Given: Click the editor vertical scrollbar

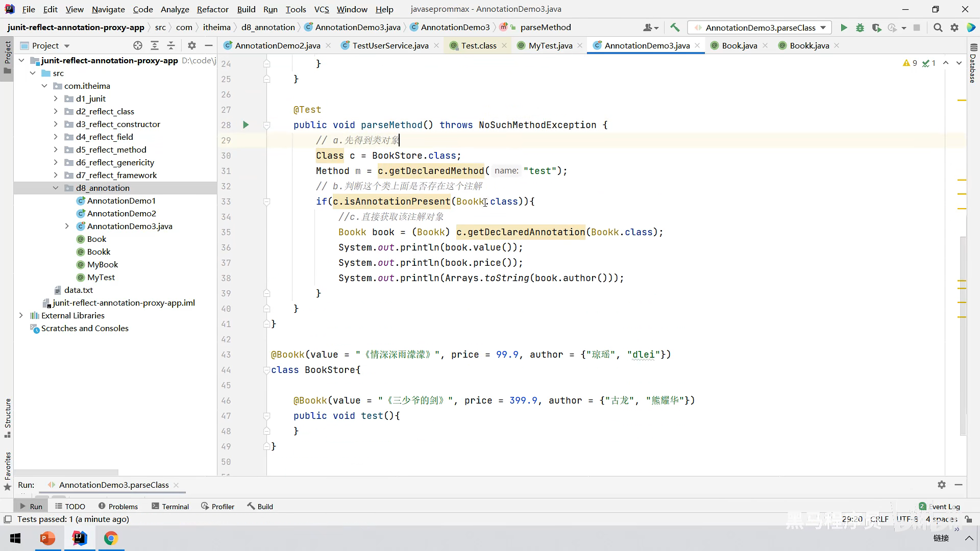Looking at the screenshot, I should 963,337.
